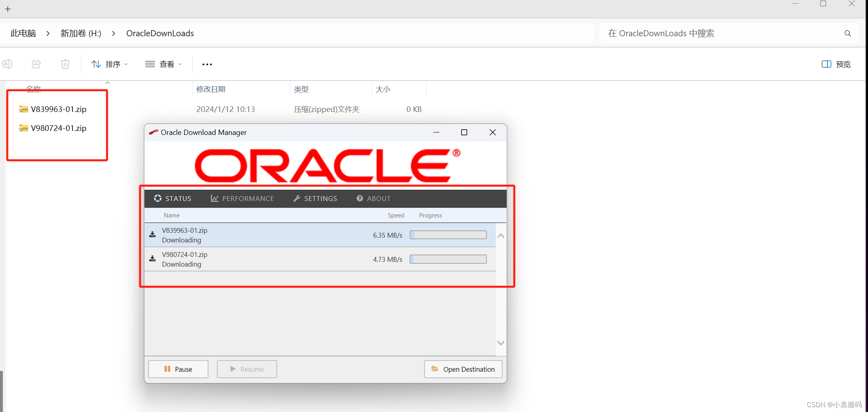Switch to the PERFORMANCE tab

pyautogui.click(x=242, y=198)
